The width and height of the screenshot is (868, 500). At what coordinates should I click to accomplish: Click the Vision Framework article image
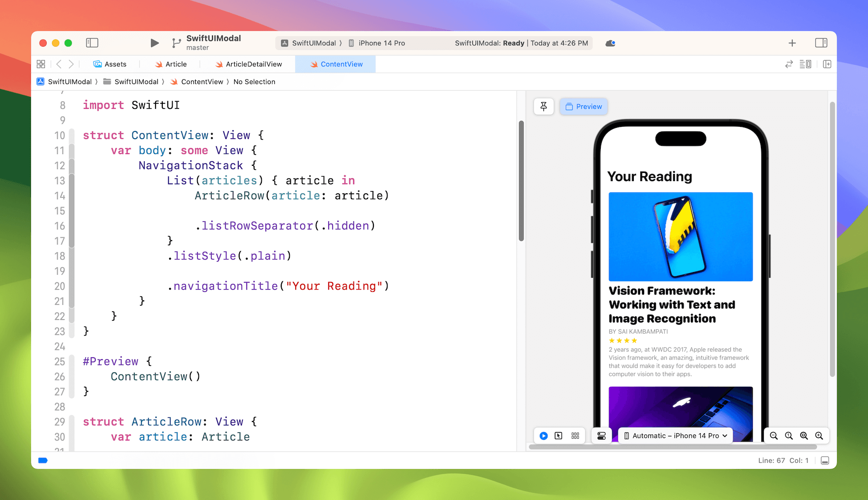[x=680, y=237]
